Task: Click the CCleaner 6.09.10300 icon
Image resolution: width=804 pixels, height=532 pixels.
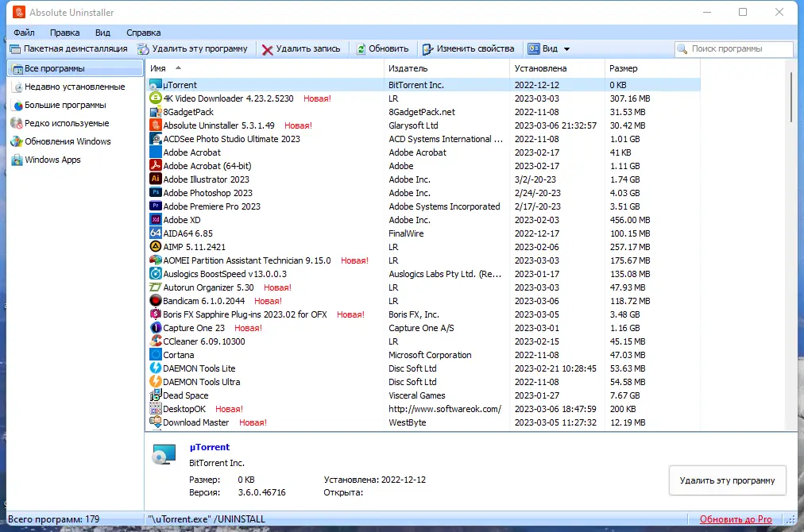Action: tap(156, 341)
